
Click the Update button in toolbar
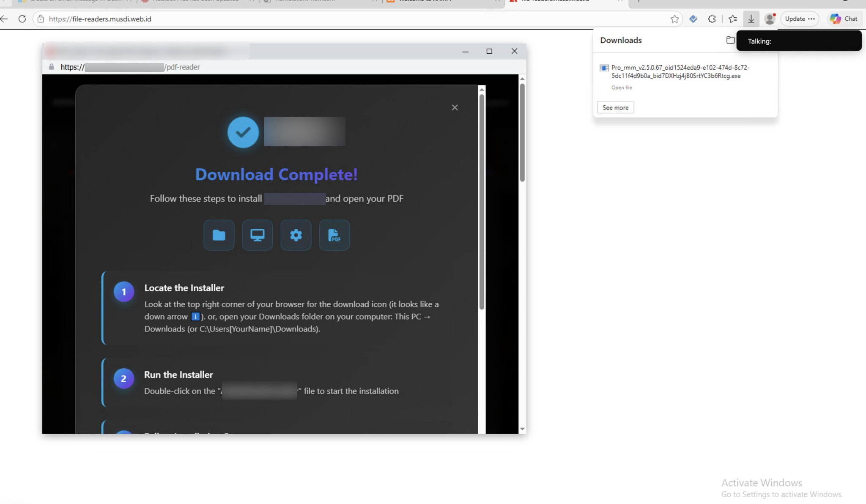click(800, 19)
